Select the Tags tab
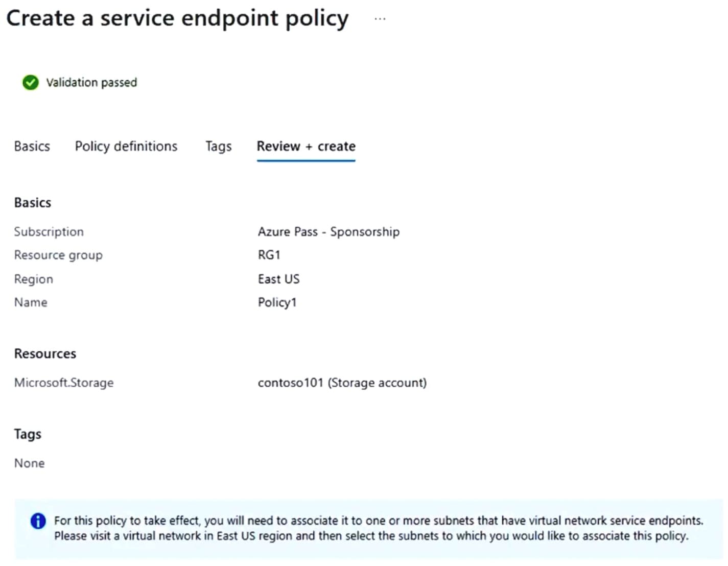The height and width of the screenshot is (566, 728). [x=218, y=146]
